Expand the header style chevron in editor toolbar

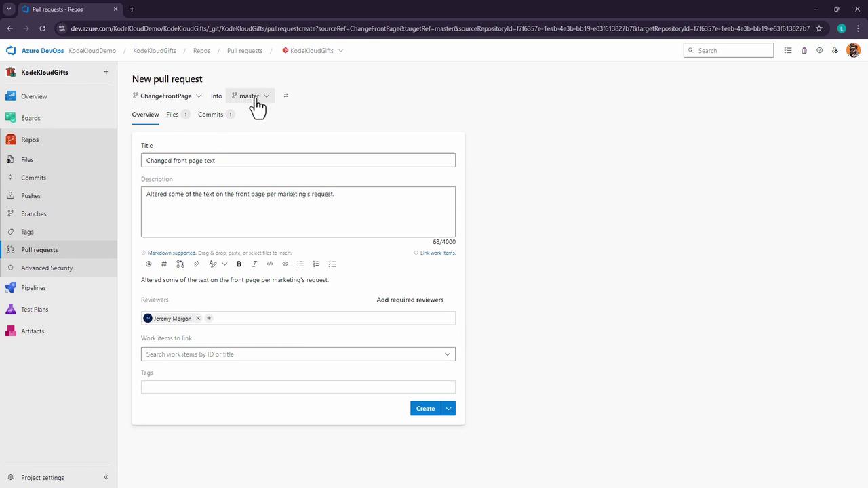click(224, 264)
